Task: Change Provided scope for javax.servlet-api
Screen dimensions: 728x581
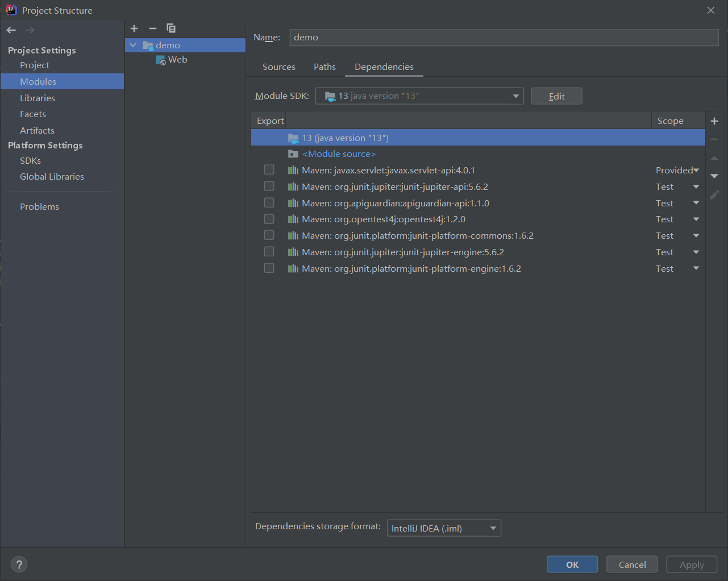Action: (677, 171)
